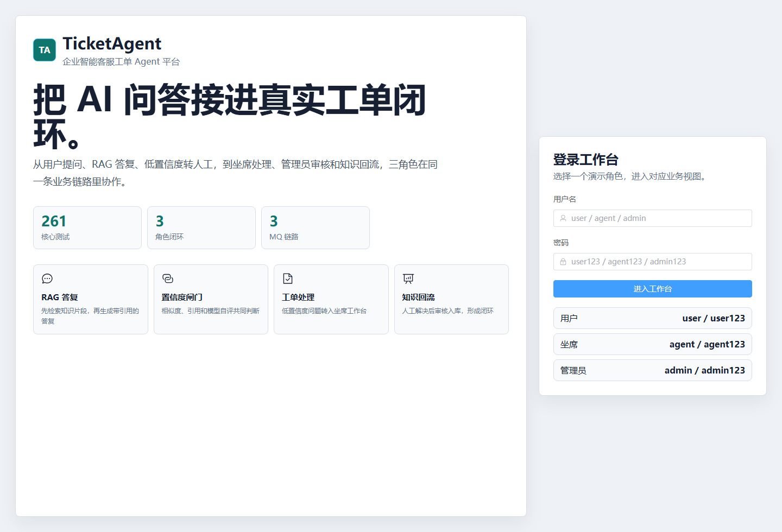Click the 用户名 field label
The image size is (782, 532).
pyautogui.click(x=565, y=199)
